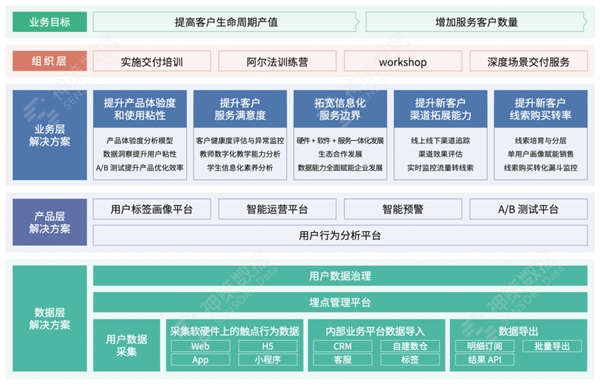600x385 pixels.
Task: Click the workshop box
Action: pyautogui.click(x=403, y=61)
